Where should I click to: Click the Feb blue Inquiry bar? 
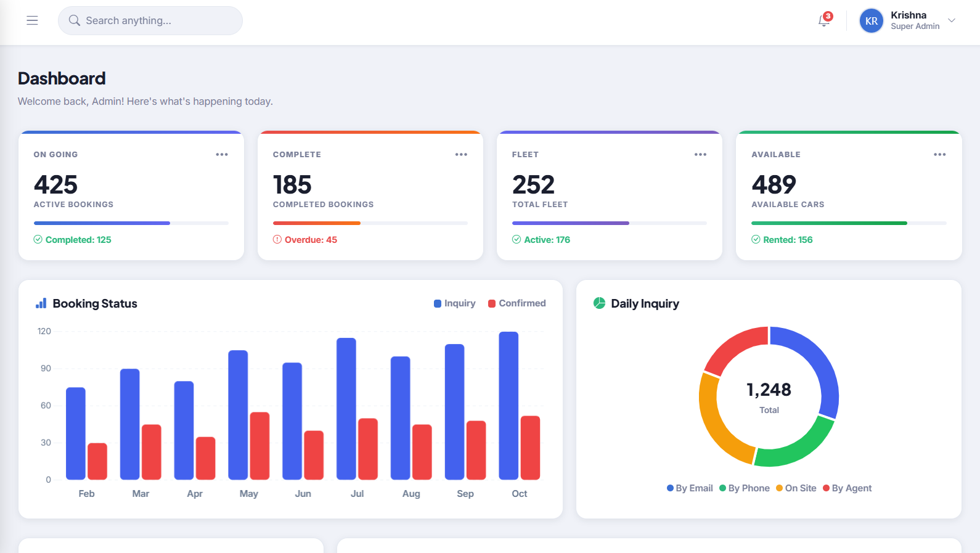[x=76, y=433]
